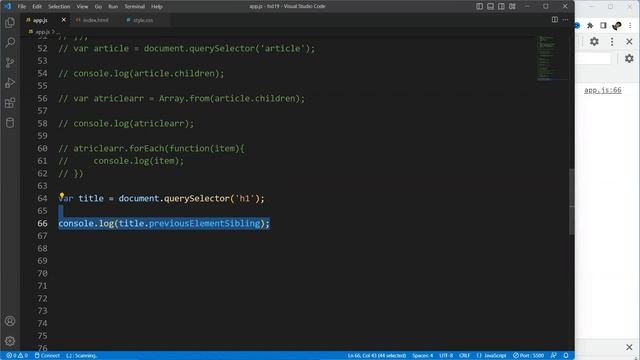
Task: Place the cursor on line 64 code
Action: click(x=161, y=198)
